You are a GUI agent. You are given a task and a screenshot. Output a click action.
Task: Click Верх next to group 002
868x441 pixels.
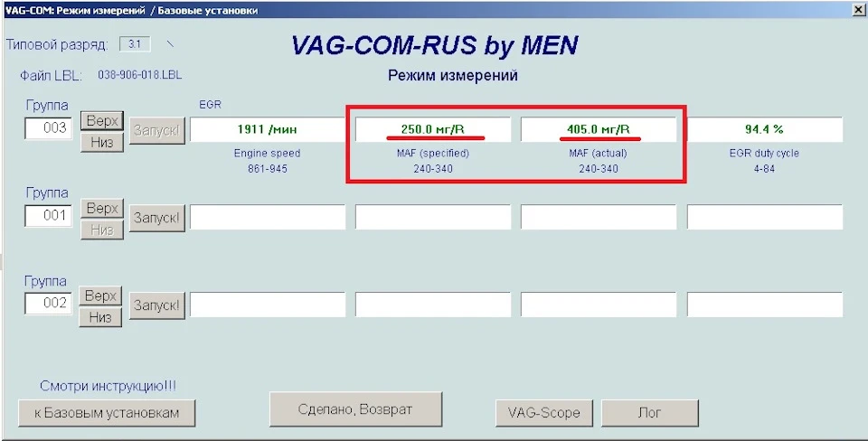pyautogui.click(x=101, y=296)
